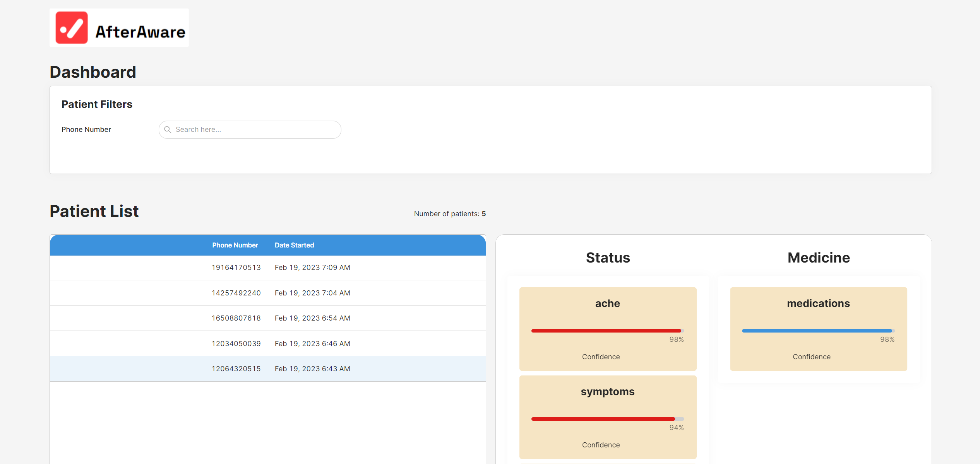Image resolution: width=980 pixels, height=464 pixels.
Task: Sort by Date Started column header
Action: tap(294, 245)
